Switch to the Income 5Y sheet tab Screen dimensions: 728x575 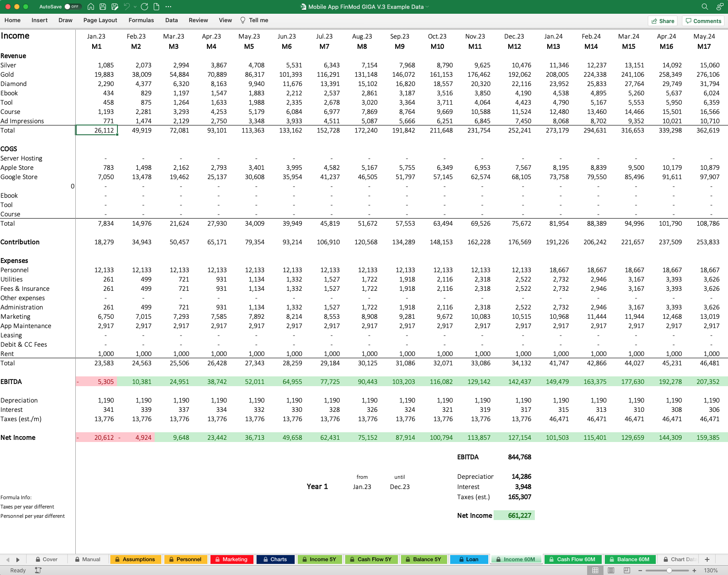[x=319, y=559]
